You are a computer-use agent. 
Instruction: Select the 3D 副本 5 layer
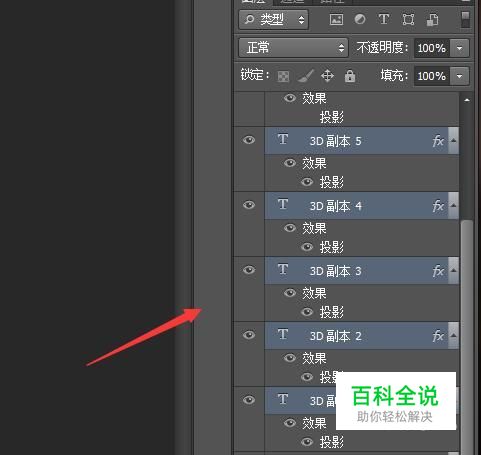pyautogui.click(x=362, y=140)
